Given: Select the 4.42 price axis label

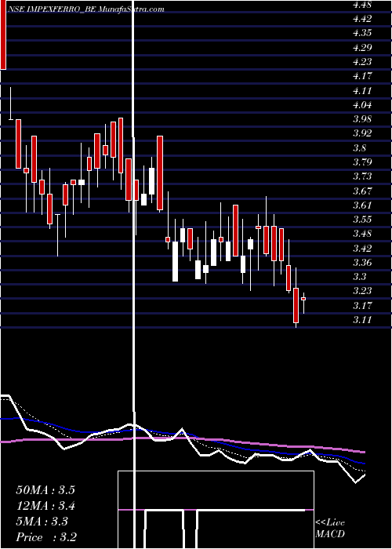Looking at the screenshot, I should click(x=362, y=19).
